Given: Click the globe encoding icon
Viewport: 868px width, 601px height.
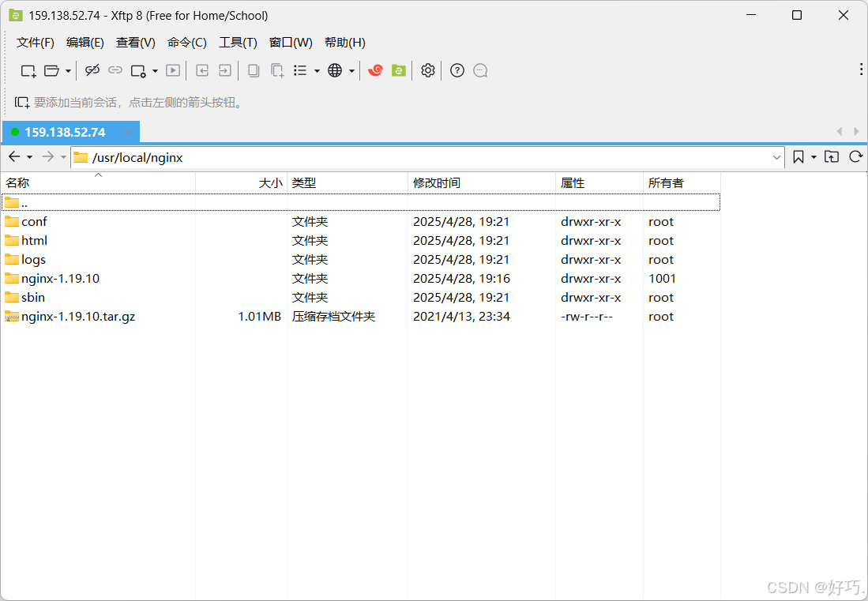Looking at the screenshot, I should (x=335, y=70).
